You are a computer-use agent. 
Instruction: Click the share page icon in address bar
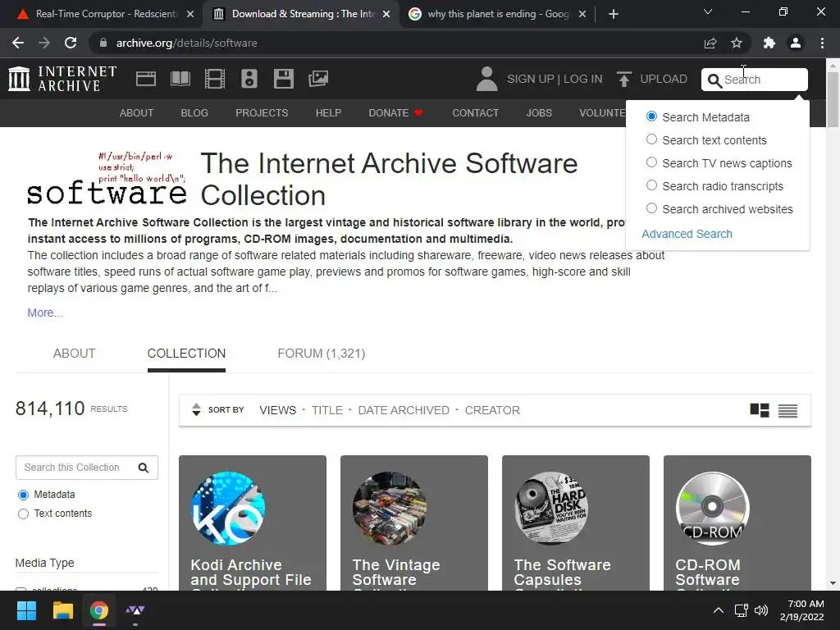[x=710, y=43]
